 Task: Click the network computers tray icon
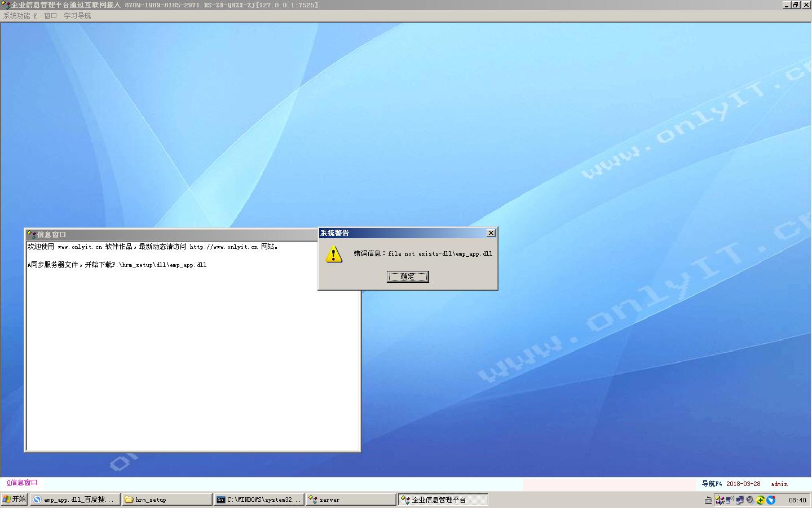(x=740, y=500)
